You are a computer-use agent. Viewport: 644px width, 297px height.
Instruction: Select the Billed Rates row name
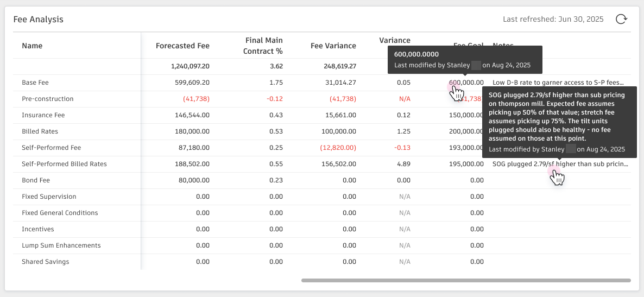pos(40,131)
